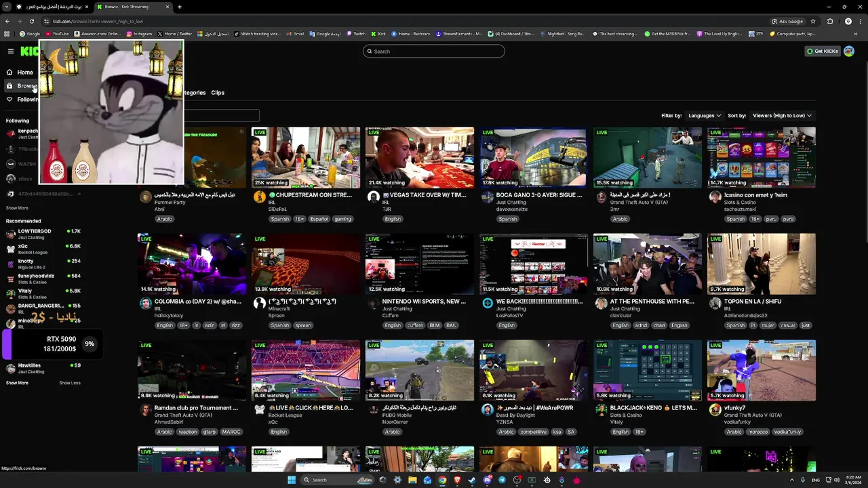Open AT THE PENTHOUSE stream thumbnail
868x488 pixels.
coord(648,264)
